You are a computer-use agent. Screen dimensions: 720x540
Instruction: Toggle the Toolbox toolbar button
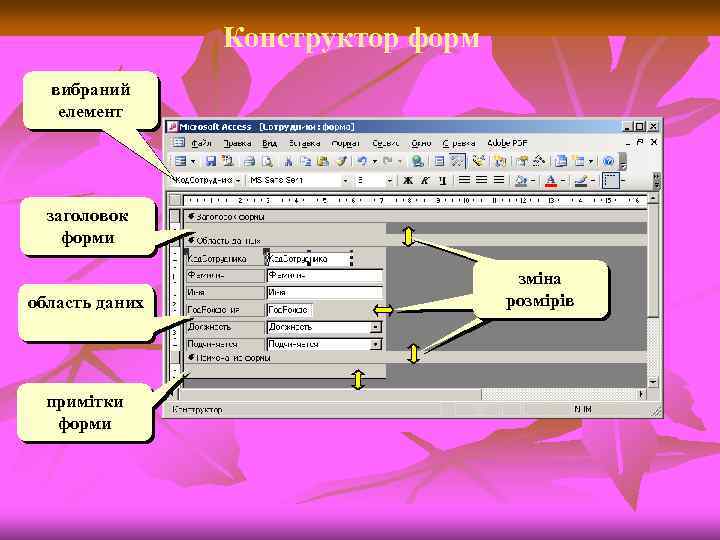(457, 161)
